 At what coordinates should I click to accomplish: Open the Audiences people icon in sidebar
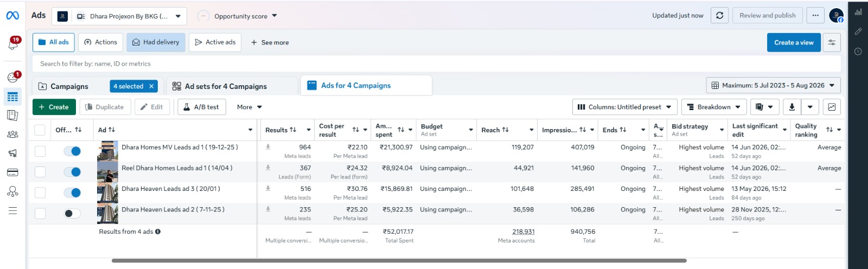click(13, 134)
